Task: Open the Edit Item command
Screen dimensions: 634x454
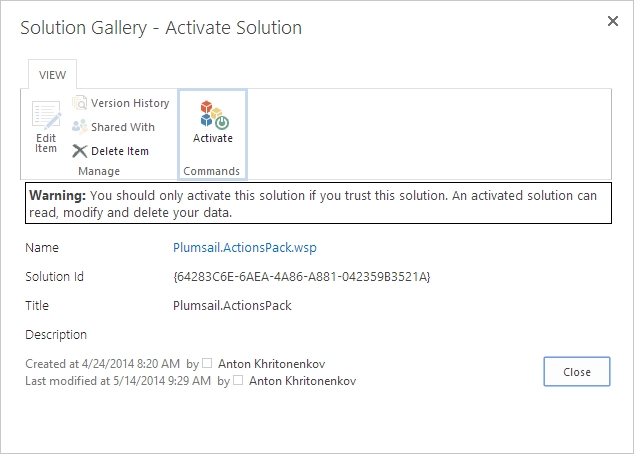Action: point(46,127)
